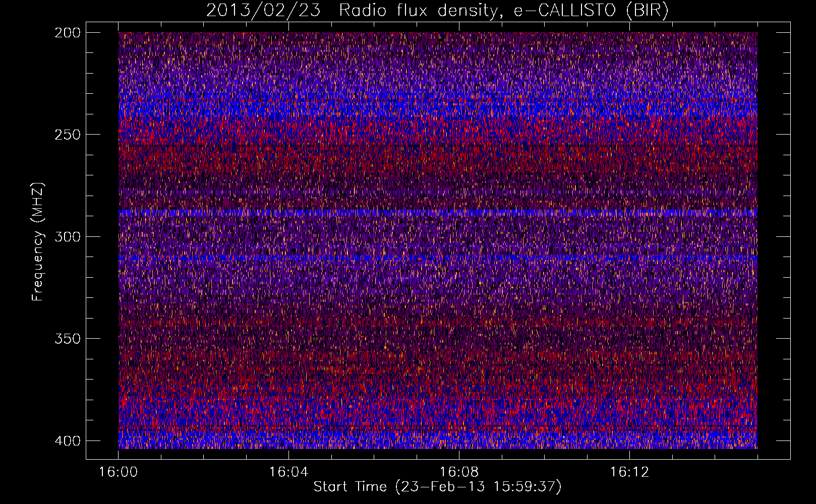816x504 pixels.
Task: Click the 350 frequency tick label
Action: [x=67, y=339]
